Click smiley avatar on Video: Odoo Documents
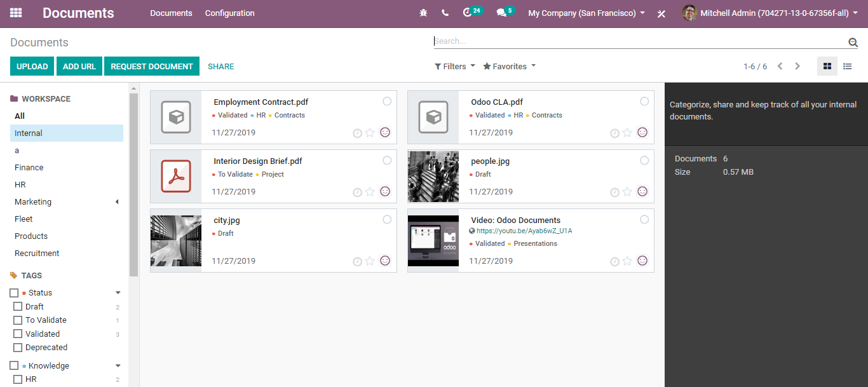The image size is (868, 387). [642, 261]
